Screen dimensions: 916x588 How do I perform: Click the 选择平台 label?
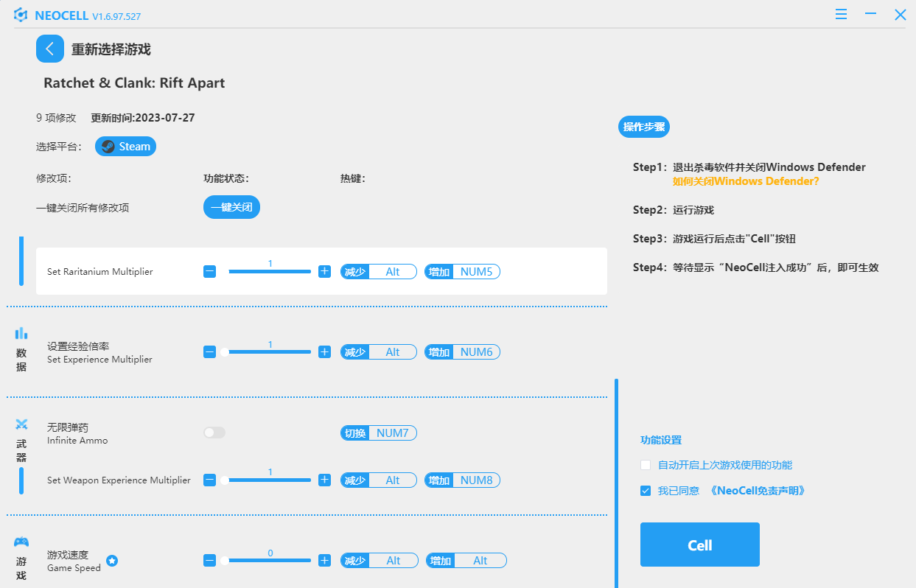click(x=59, y=147)
